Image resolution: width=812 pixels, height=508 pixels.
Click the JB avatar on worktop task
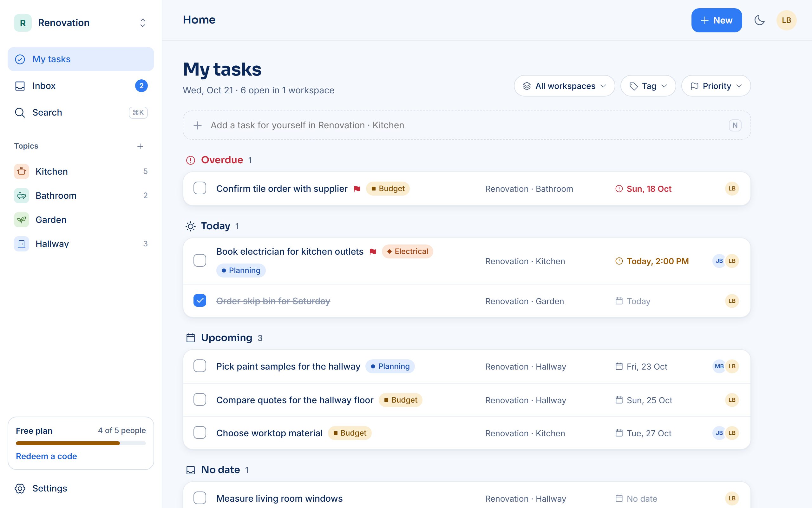point(719,433)
